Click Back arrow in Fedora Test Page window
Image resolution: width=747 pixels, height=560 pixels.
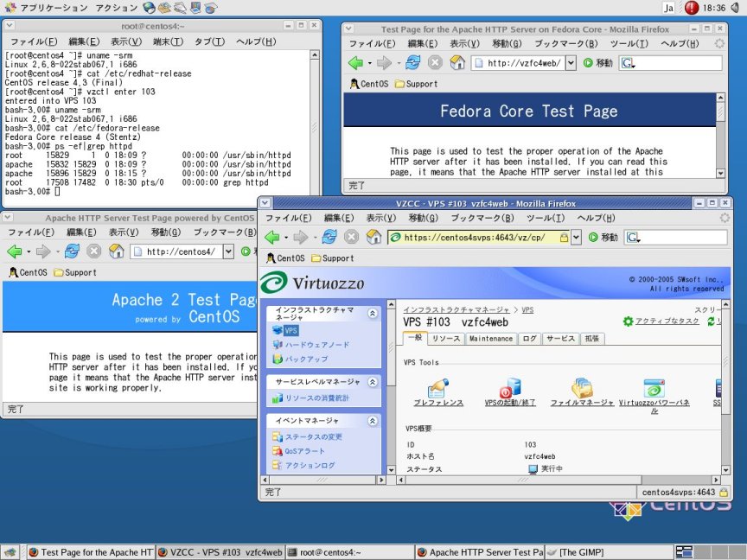click(x=355, y=63)
